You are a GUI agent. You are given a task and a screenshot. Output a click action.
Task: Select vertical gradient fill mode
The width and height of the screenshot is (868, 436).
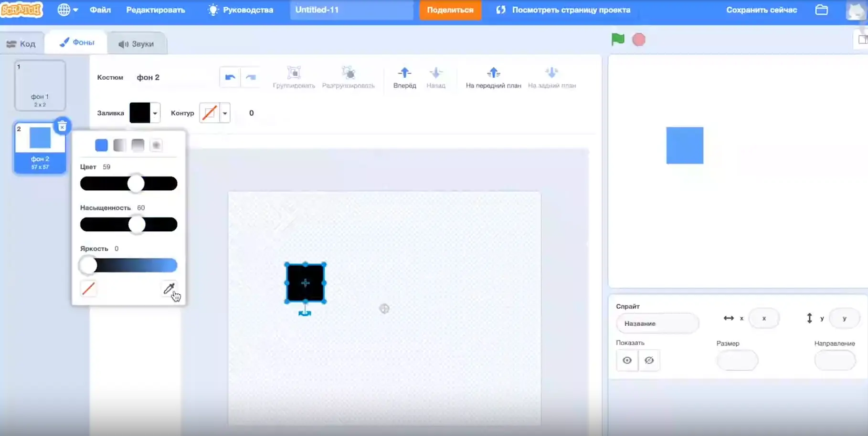138,145
